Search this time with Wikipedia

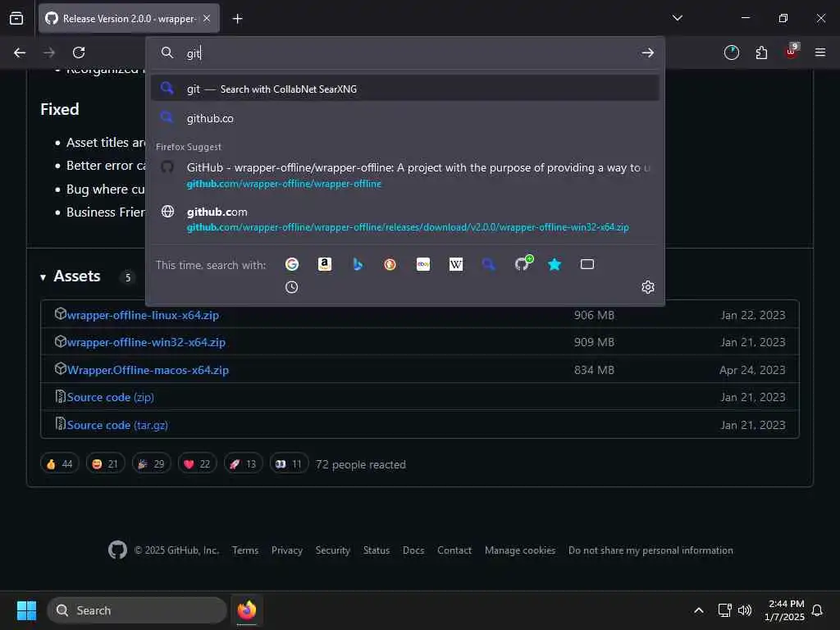point(456,264)
